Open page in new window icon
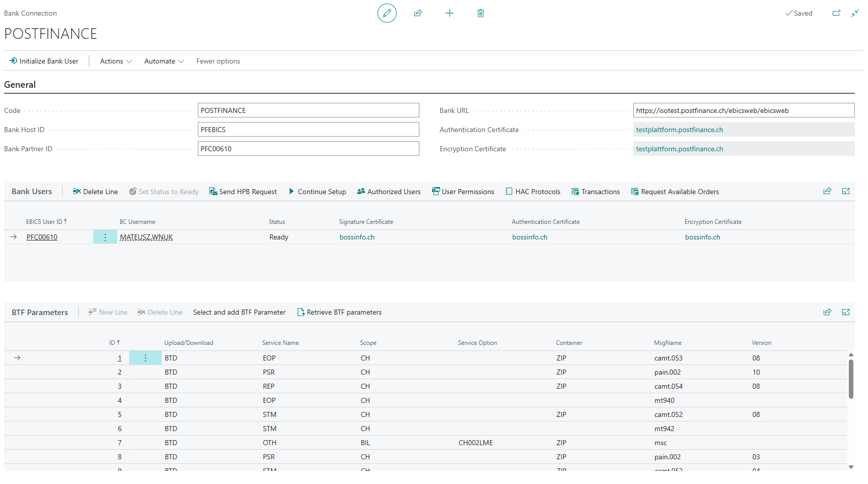This screenshot has height=484, width=868. click(836, 13)
